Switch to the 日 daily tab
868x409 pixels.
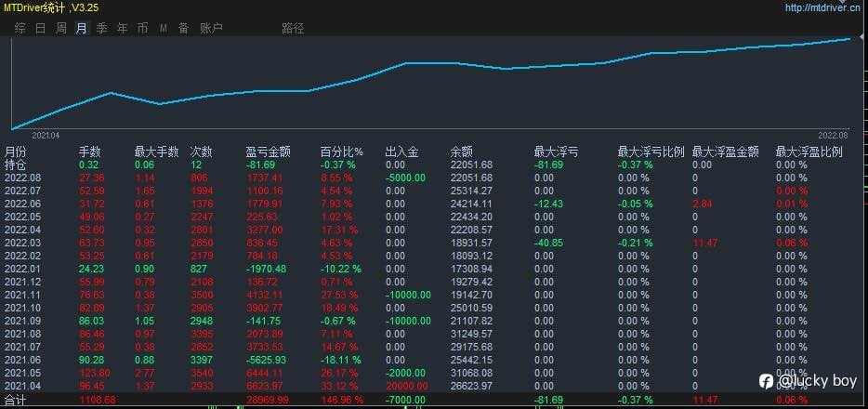click(x=40, y=28)
